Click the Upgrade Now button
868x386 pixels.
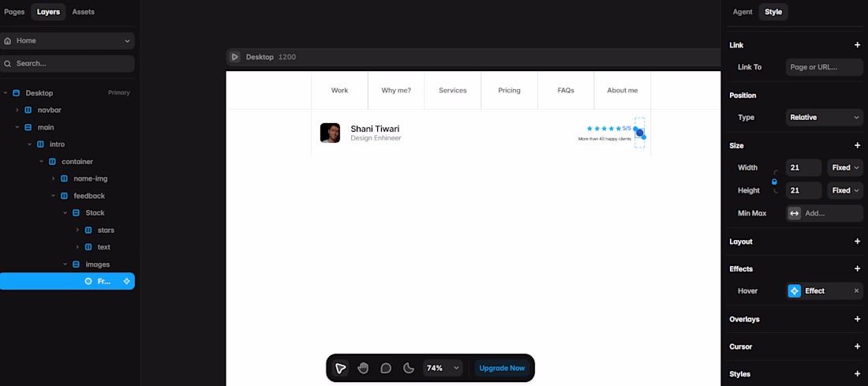point(502,369)
